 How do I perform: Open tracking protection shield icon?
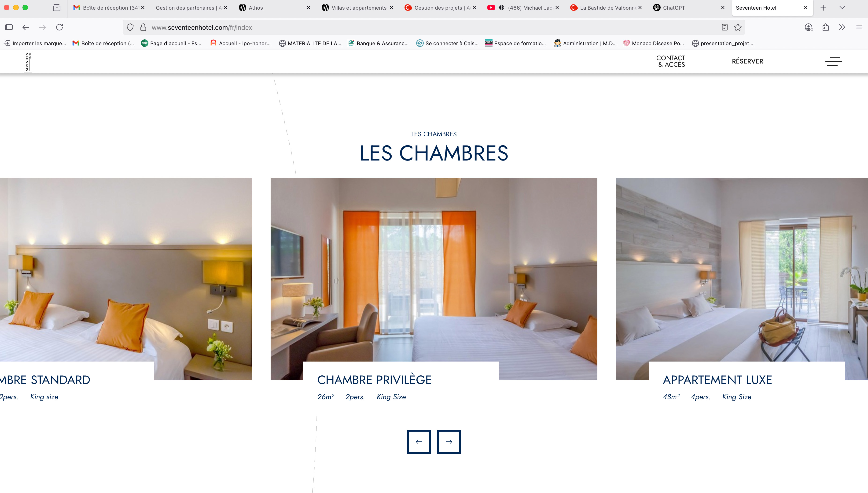130,27
